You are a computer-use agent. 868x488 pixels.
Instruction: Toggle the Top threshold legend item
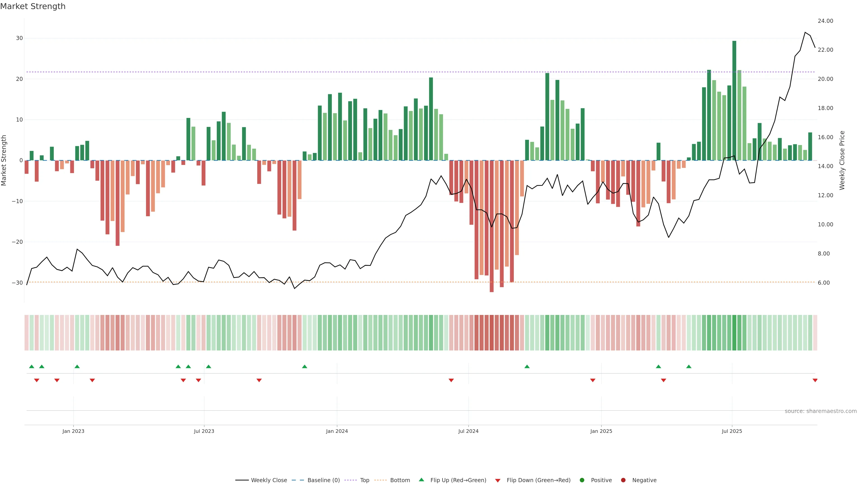(364, 480)
